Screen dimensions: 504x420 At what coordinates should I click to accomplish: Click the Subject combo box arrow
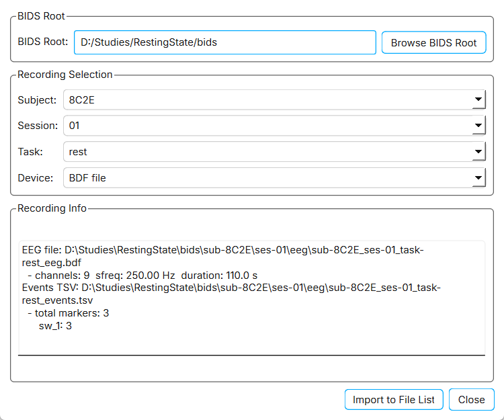[478, 99]
